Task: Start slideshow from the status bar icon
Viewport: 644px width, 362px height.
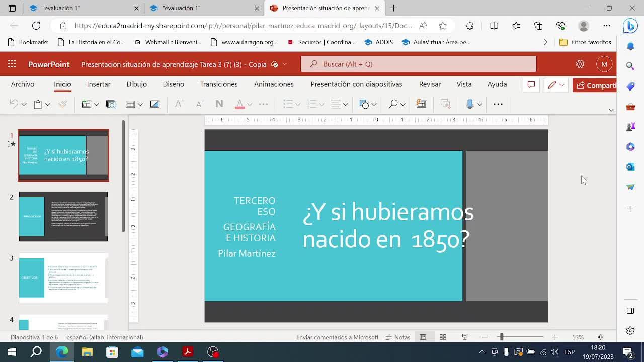Action: pyautogui.click(x=465, y=337)
